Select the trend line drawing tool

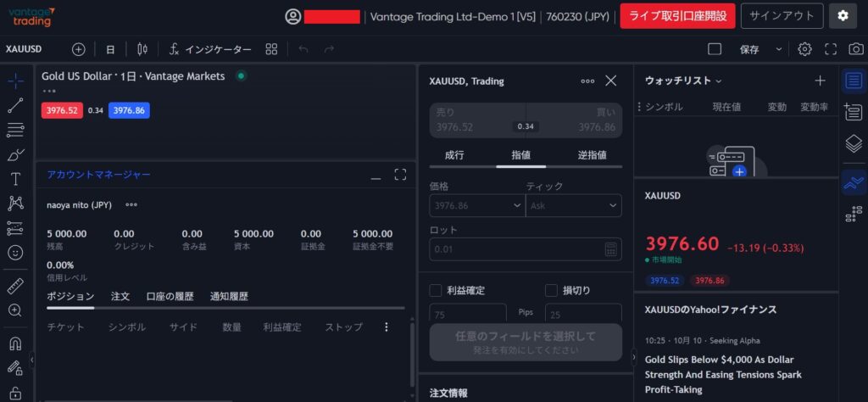[15, 106]
